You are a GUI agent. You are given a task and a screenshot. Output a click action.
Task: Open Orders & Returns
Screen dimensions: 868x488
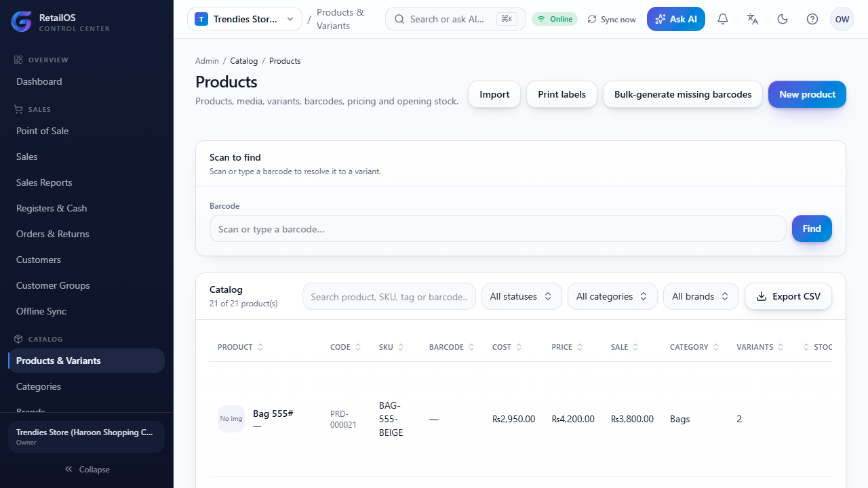pos(87,234)
